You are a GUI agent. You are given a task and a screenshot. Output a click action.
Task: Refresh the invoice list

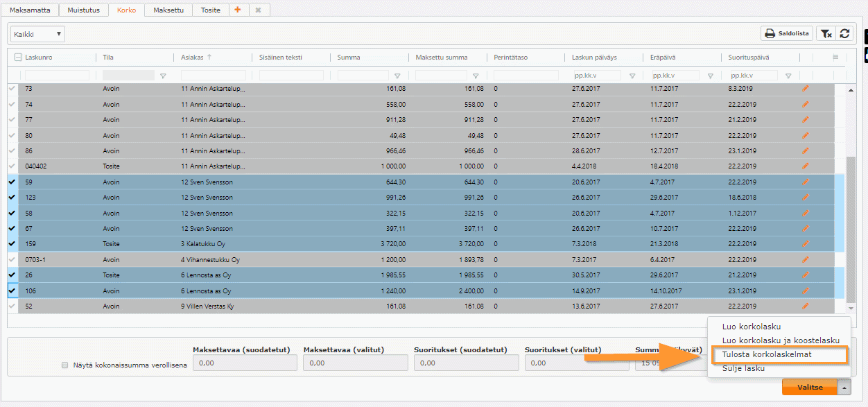pyautogui.click(x=844, y=33)
